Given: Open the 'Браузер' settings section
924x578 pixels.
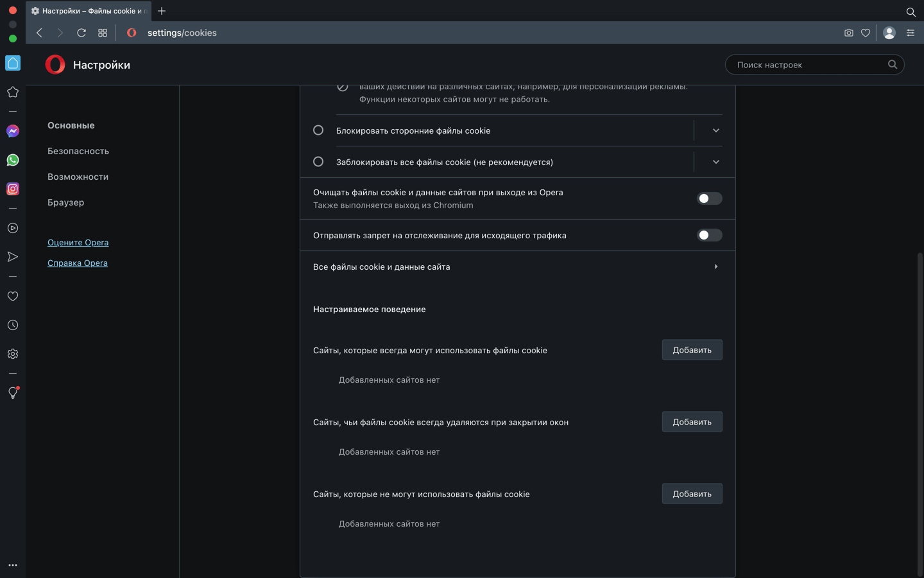Looking at the screenshot, I should [66, 202].
